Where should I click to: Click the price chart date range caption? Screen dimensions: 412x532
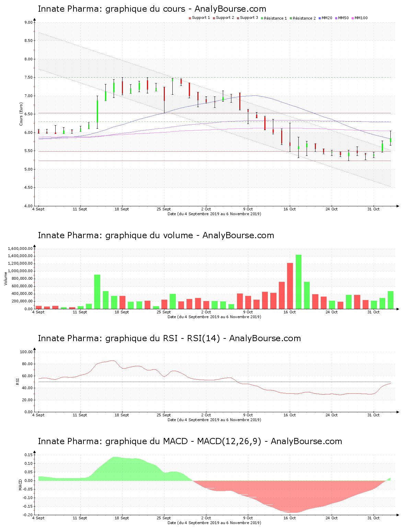pos(214,214)
